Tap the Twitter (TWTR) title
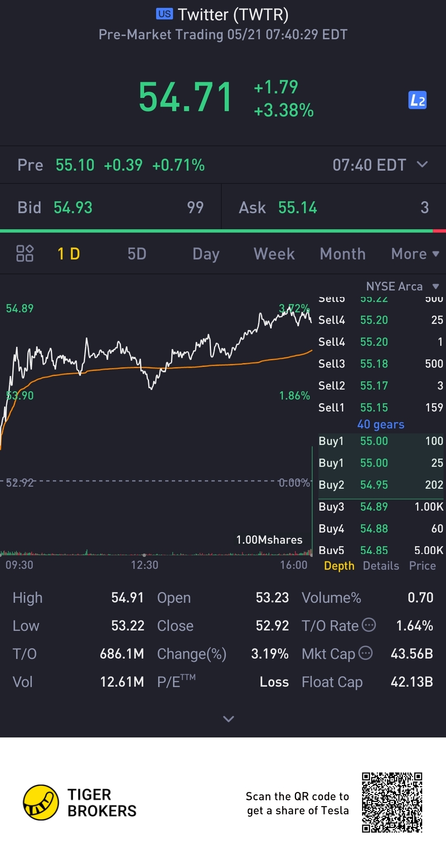This screenshot has height=868, width=446. 233,15
